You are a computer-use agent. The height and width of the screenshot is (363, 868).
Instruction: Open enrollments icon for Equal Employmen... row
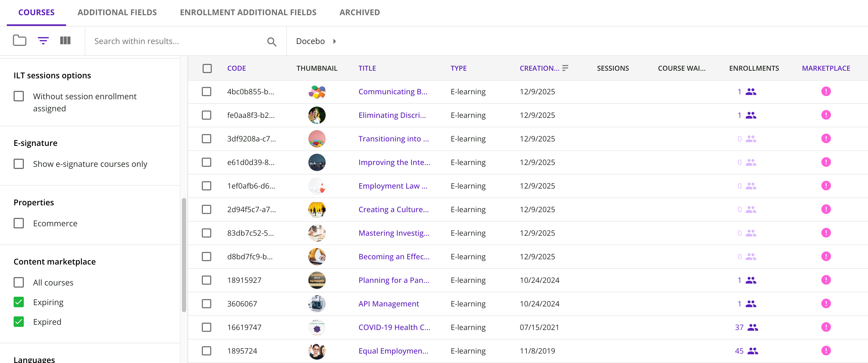pyautogui.click(x=753, y=351)
